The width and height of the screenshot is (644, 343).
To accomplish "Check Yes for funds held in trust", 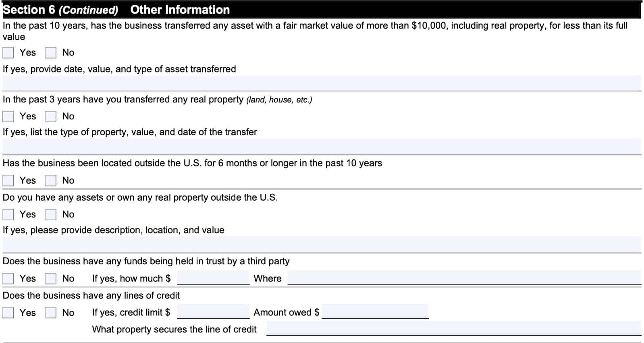I will point(8,278).
